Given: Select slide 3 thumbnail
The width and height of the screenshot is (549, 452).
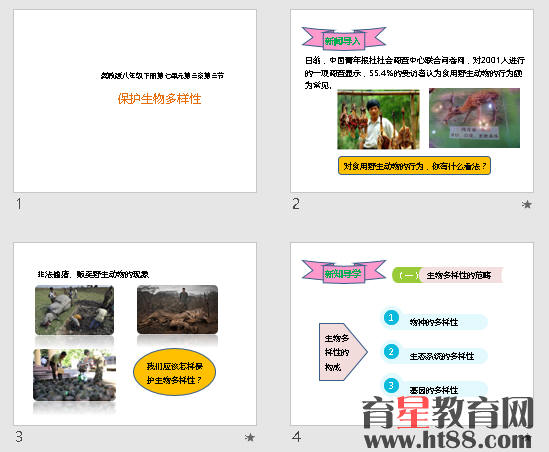Looking at the screenshot, I should 135,334.
